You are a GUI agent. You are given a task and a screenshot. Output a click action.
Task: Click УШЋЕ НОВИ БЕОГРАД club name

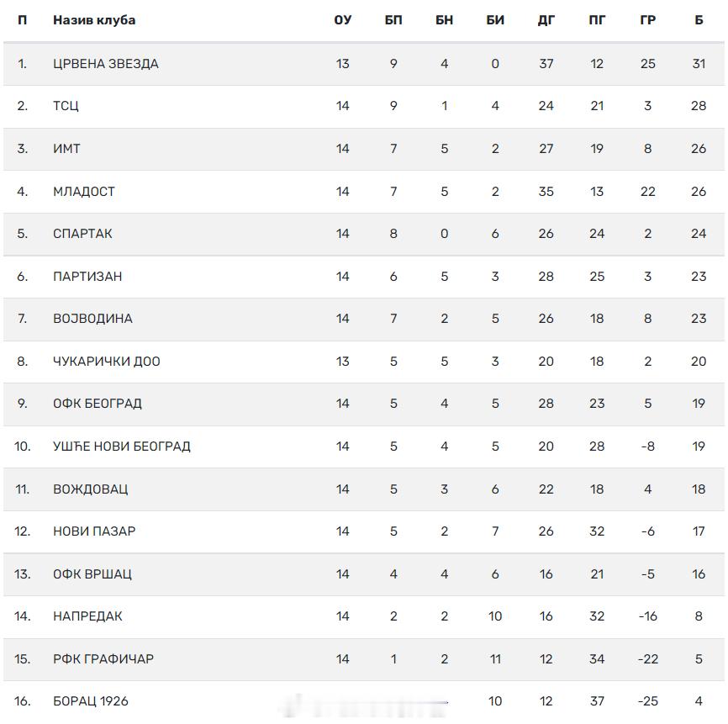click(122, 447)
